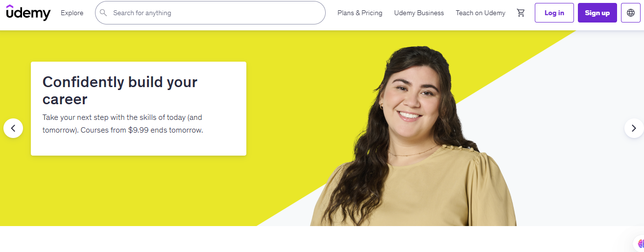Viewport: 644px width, 252px height.
Task: Click the Courses from $9.99 promo text
Action: click(x=142, y=130)
